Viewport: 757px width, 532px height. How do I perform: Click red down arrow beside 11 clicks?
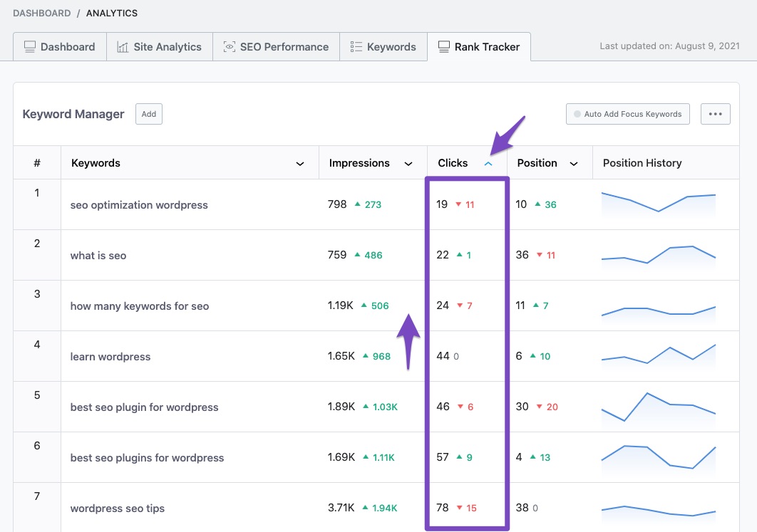coord(458,204)
